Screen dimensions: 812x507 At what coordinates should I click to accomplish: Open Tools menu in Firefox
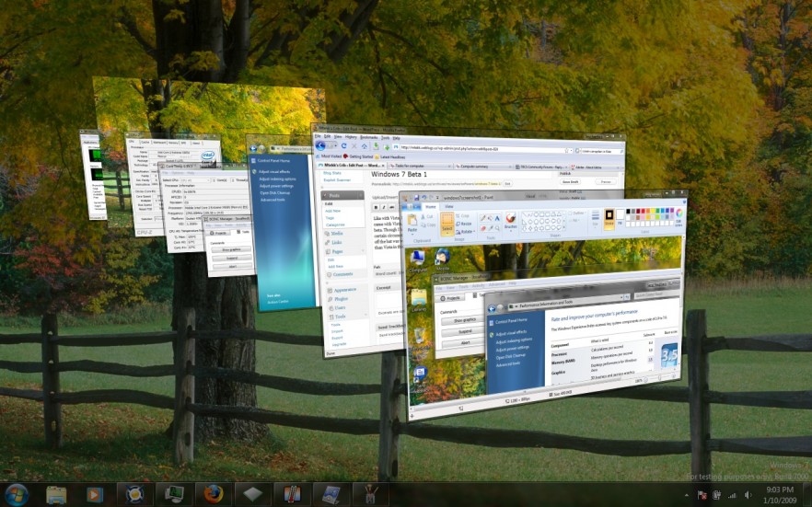385,138
